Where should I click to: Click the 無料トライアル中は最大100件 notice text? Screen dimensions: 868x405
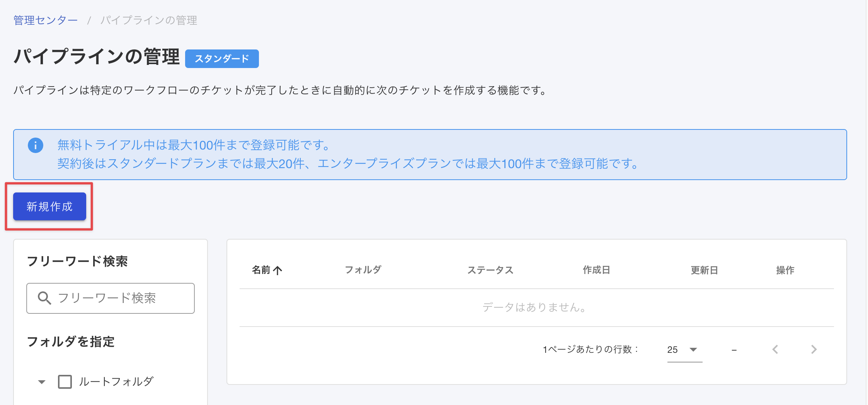195,145
